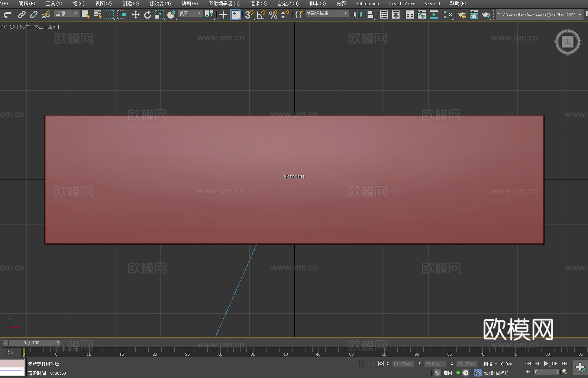This screenshot has width=588, height=378.
Task: Toggle Window/Crossing selection mode
Action: pos(122,14)
